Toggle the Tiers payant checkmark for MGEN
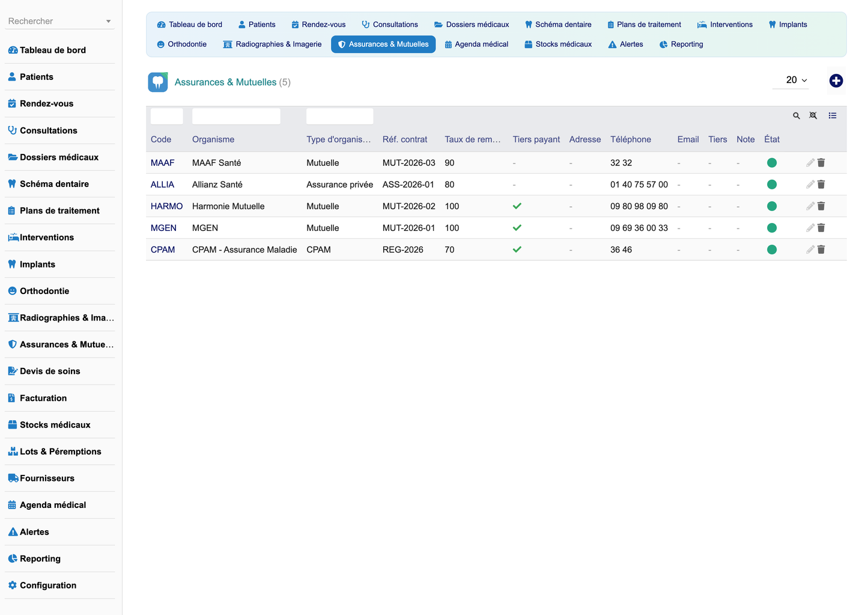The height and width of the screenshot is (615, 868). 517,228
